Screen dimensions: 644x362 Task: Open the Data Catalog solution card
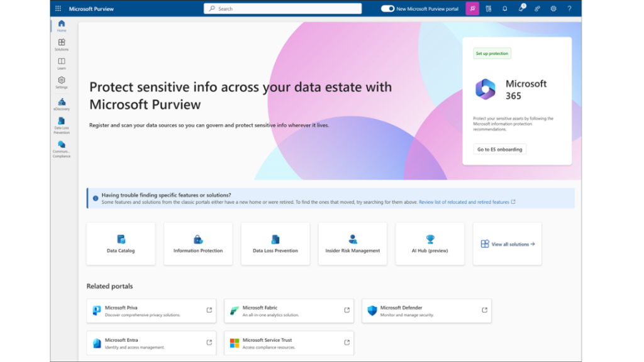click(121, 244)
